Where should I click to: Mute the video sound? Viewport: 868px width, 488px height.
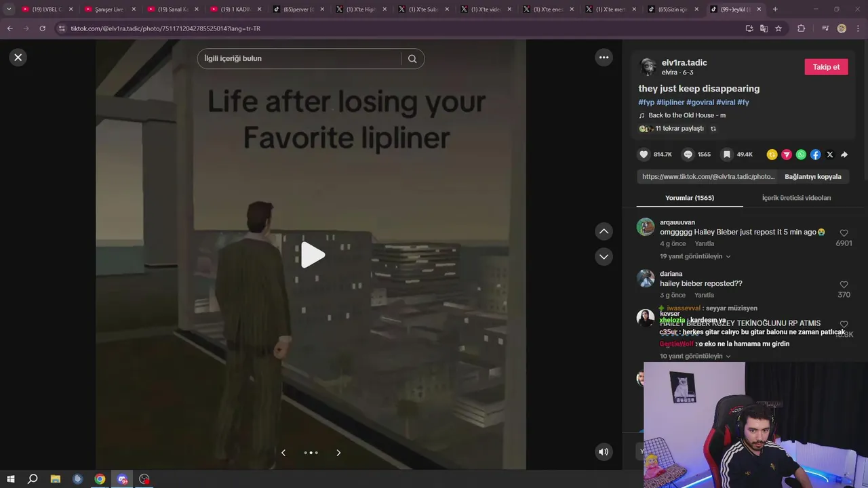point(604,452)
